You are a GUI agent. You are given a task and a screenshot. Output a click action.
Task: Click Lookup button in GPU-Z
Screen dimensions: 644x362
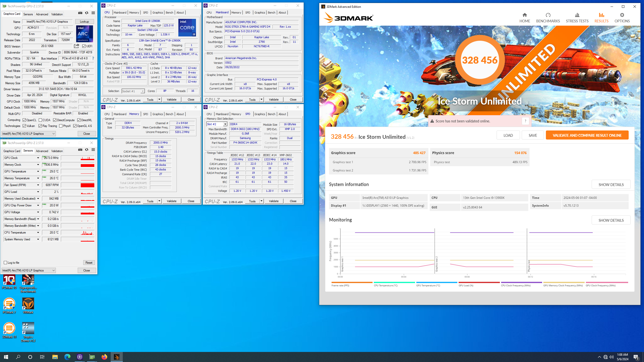coord(85,22)
